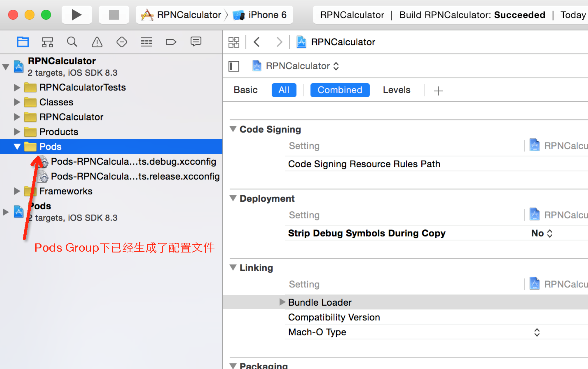The width and height of the screenshot is (588, 369).
Task: Toggle the targets list sidebar icon
Action: tap(234, 66)
